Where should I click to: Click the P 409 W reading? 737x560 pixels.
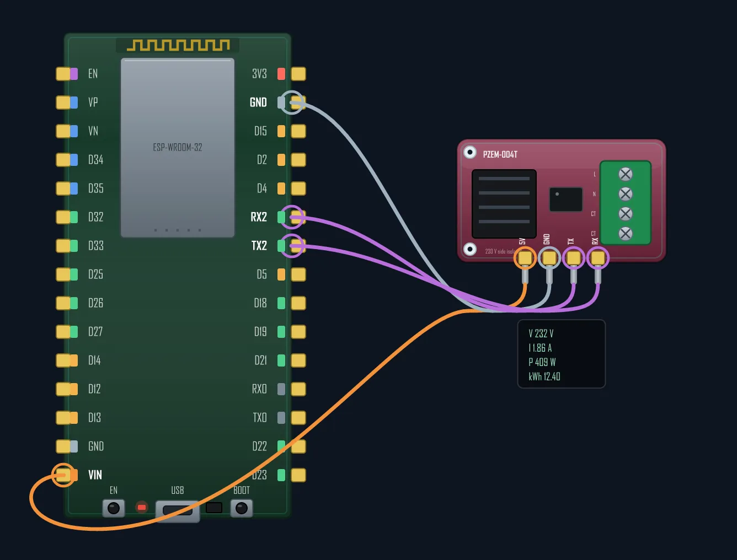542,362
